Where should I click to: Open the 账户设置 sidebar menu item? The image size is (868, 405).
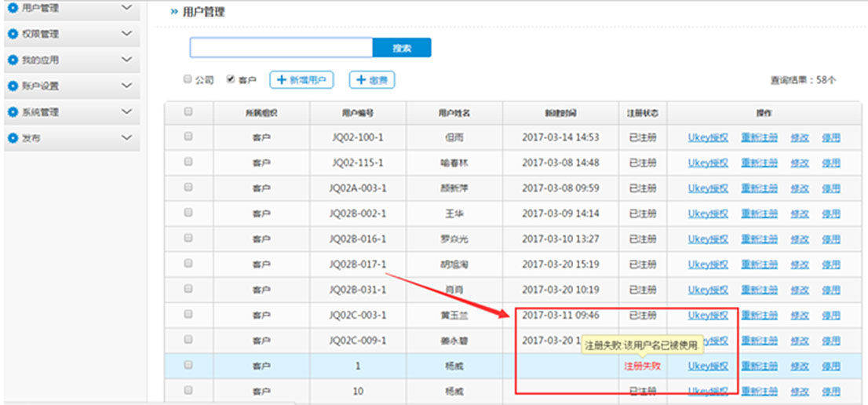click(41, 86)
